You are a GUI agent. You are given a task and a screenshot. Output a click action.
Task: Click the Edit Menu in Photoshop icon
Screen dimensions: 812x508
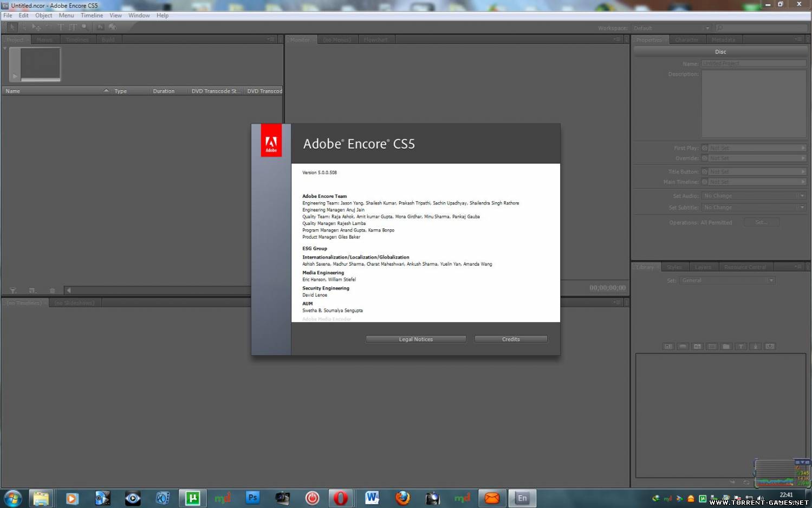click(x=100, y=27)
